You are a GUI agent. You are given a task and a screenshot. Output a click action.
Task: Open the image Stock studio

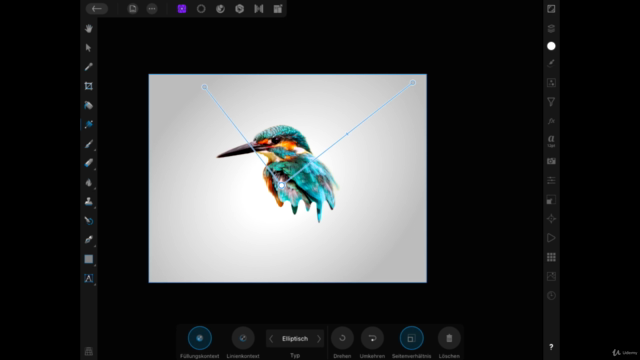(x=551, y=276)
